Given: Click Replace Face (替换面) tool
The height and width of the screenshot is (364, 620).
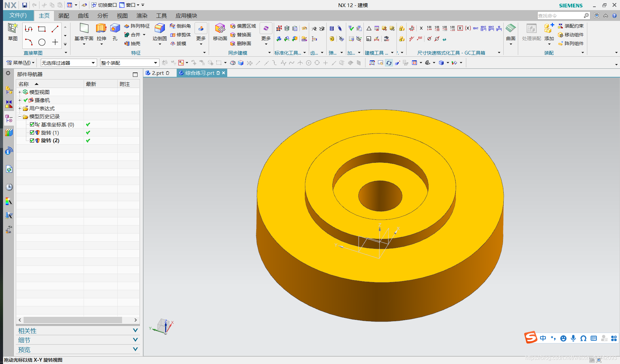Looking at the screenshot, I should click(x=241, y=35).
